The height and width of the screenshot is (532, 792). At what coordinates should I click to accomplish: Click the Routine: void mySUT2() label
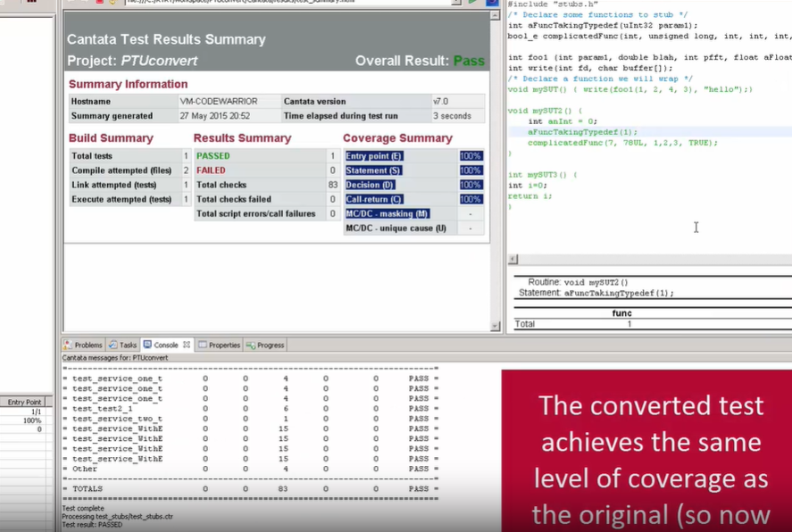click(578, 282)
